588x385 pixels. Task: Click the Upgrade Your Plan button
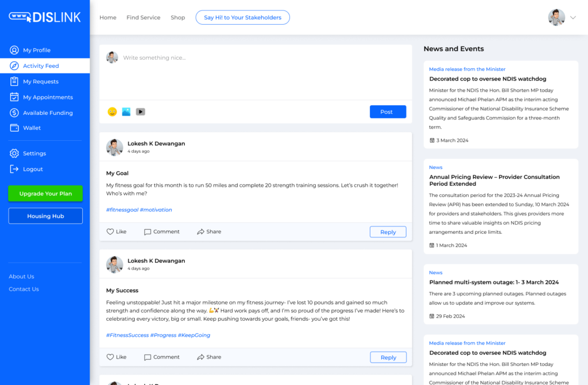click(45, 194)
